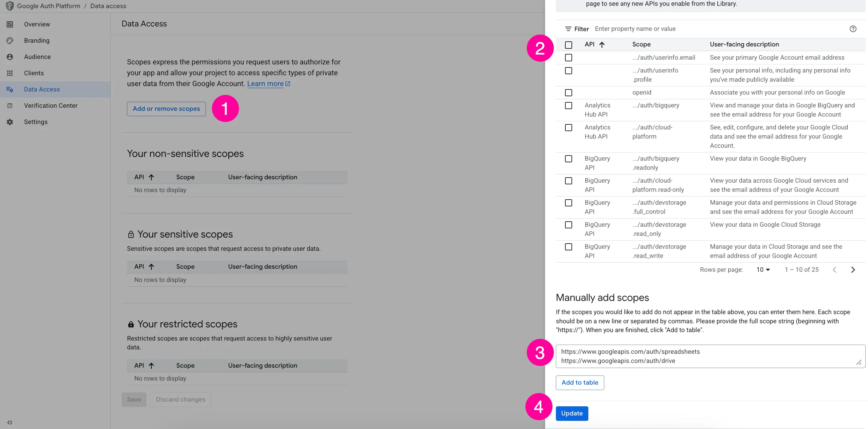
Task: Check the bigquery.readonly scope checkbox
Action: 569,159
